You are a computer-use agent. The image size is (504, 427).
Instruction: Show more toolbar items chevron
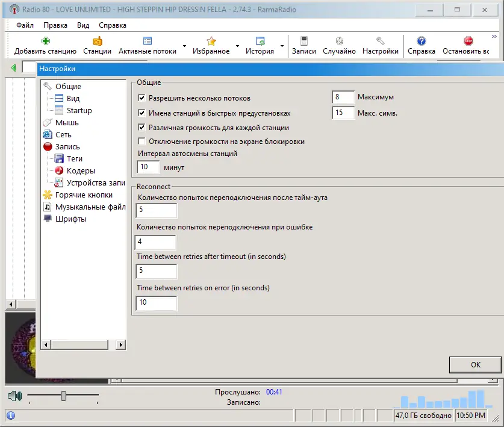coord(494,36)
